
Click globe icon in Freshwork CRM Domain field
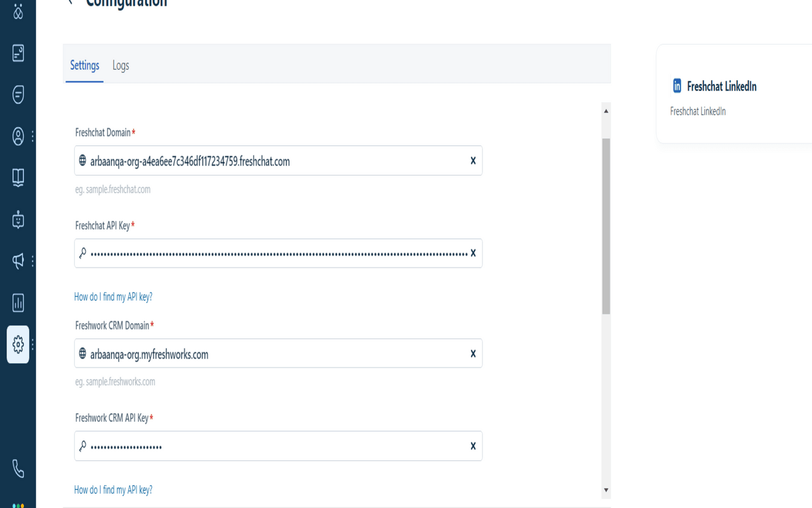point(82,353)
